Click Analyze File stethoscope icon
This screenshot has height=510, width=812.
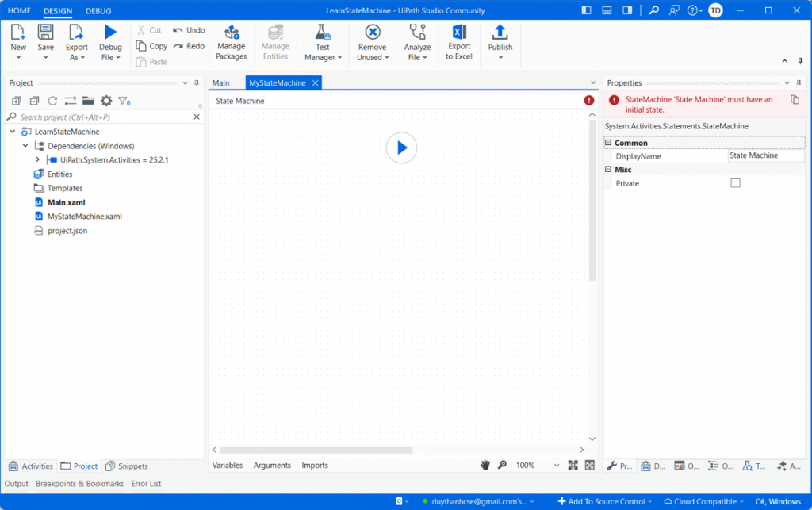417,32
